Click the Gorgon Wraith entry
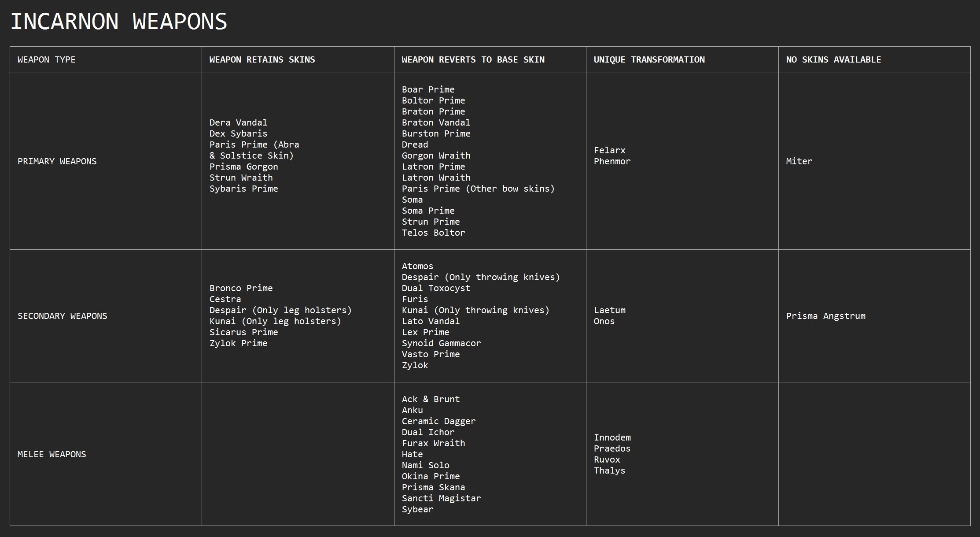Viewport: 980px width, 537px height. click(x=436, y=156)
